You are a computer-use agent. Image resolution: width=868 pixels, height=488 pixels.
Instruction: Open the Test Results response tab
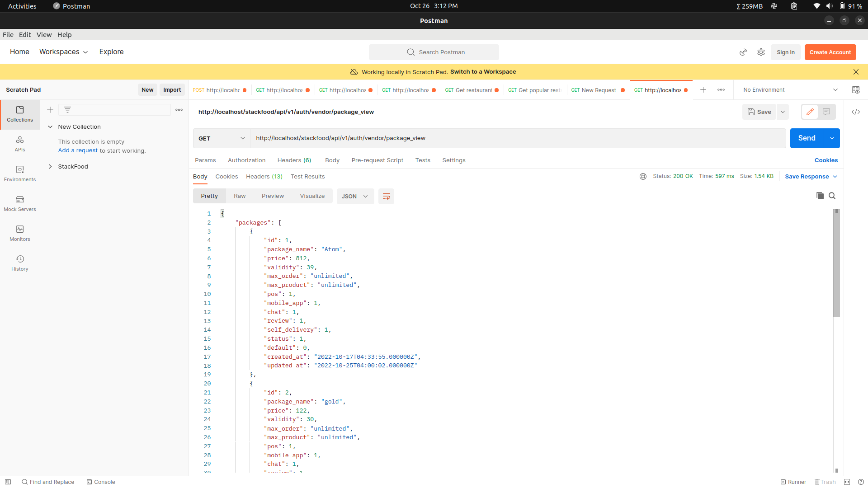coord(307,177)
